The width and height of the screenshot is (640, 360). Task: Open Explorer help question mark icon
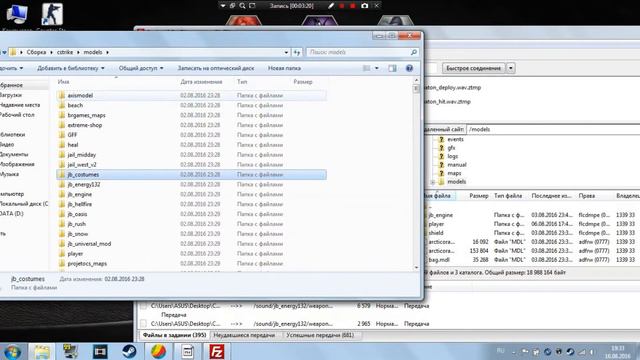click(x=409, y=68)
